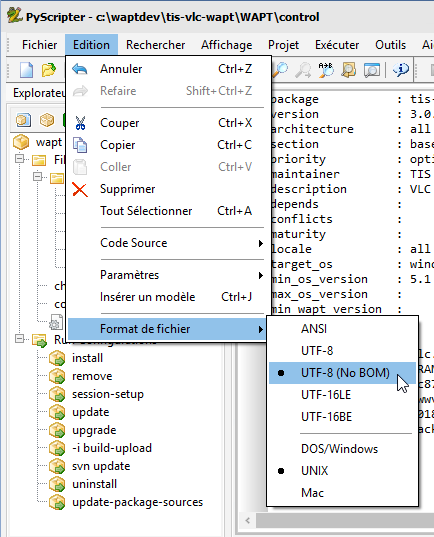Click Annuler menu entry
The width and height of the screenshot is (434, 537).
click(167, 69)
